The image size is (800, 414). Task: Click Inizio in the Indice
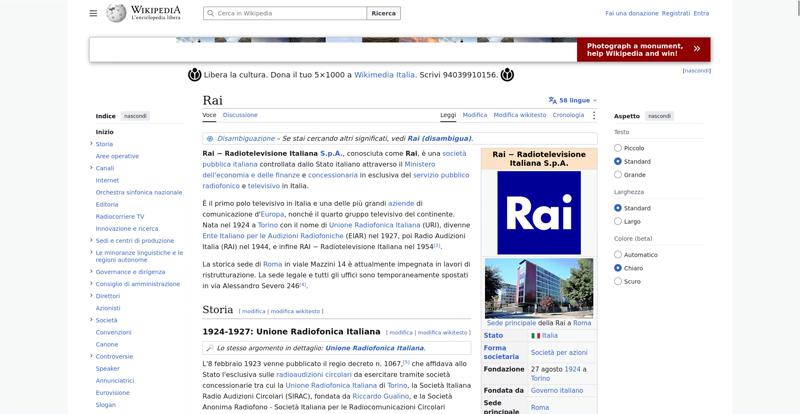tap(105, 132)
